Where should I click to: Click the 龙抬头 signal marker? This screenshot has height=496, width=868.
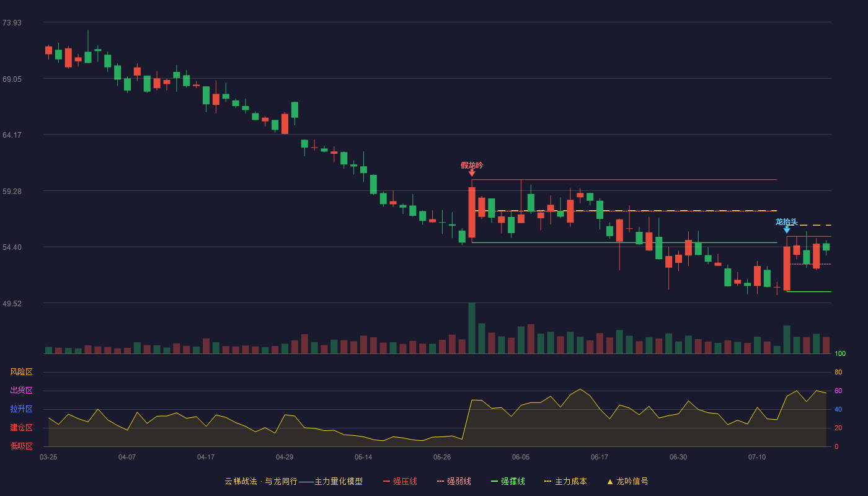click(787, 222)
